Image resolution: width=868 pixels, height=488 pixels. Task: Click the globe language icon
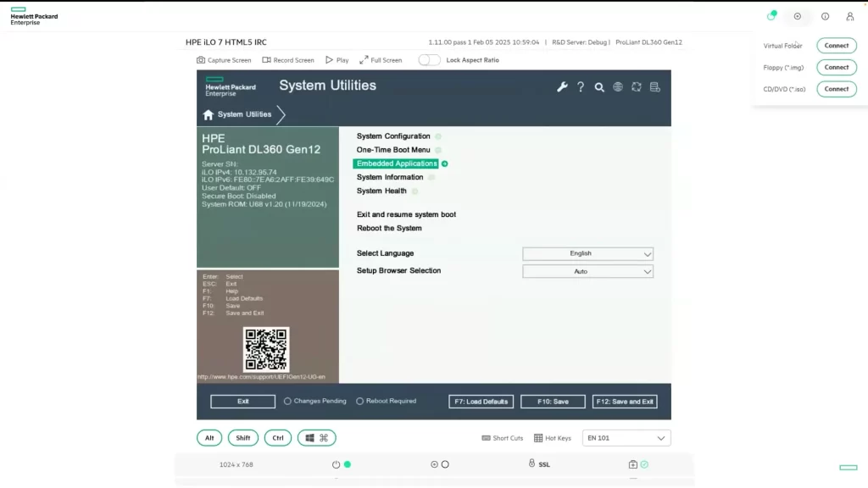(x=618, y=87)
